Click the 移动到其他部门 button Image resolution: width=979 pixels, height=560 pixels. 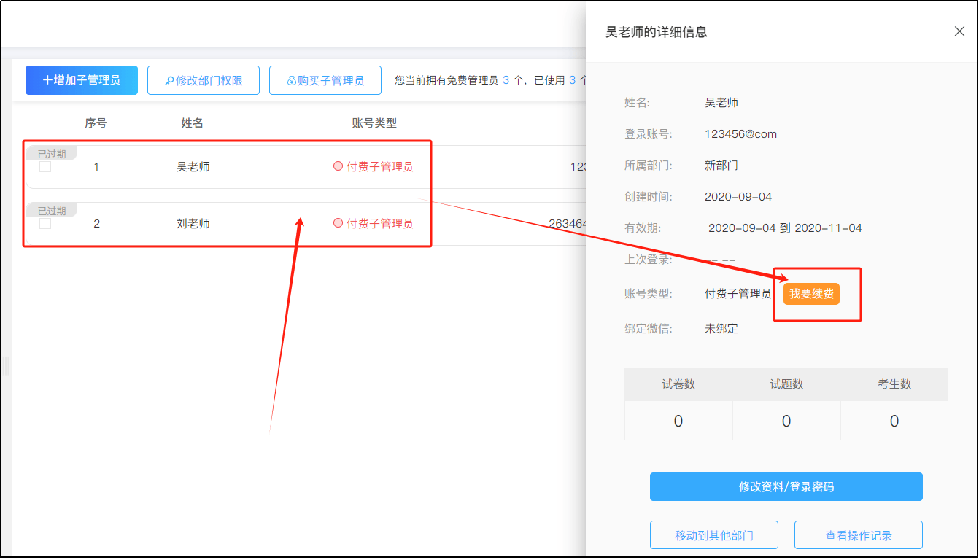tap(713, 534)
